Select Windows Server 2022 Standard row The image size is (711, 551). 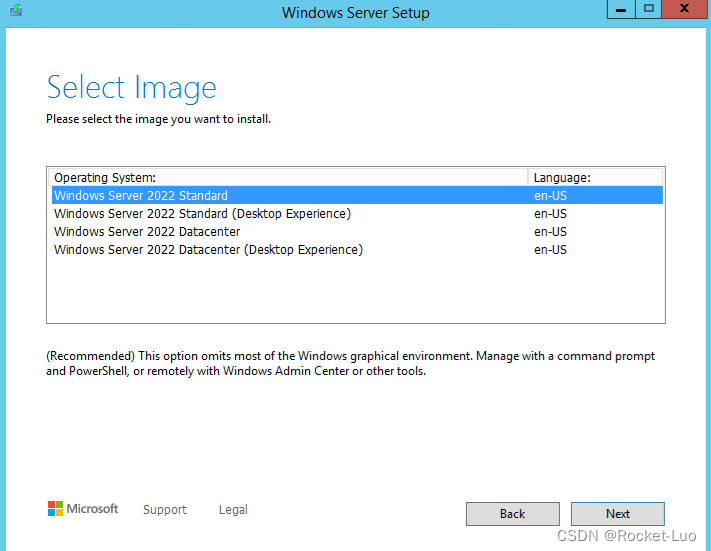click(x=357, y=195)
